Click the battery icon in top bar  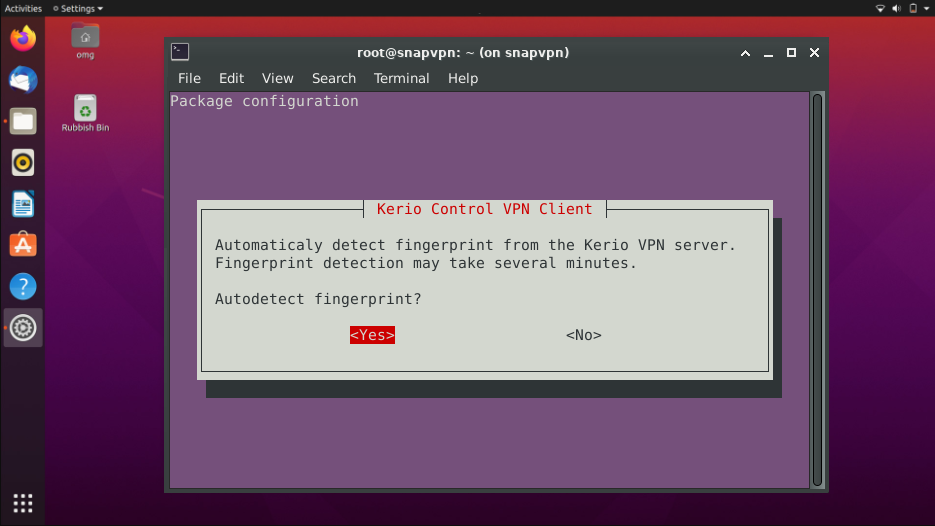pos(913,8)
